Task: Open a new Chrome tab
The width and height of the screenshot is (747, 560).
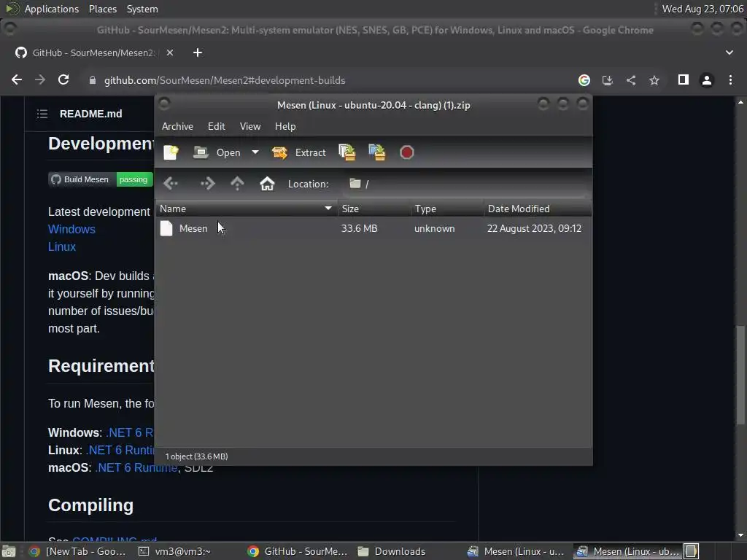Action: point(198,52)
